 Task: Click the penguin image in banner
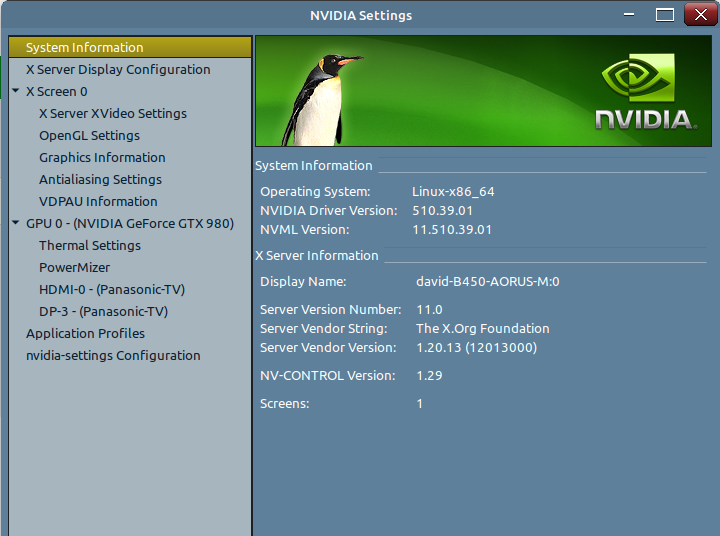pos(321,99)
